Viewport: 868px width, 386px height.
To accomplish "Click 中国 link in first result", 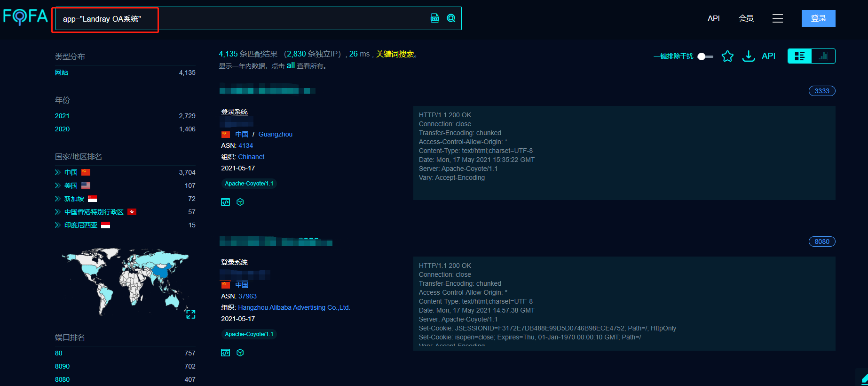I will (x=242, y=134).
